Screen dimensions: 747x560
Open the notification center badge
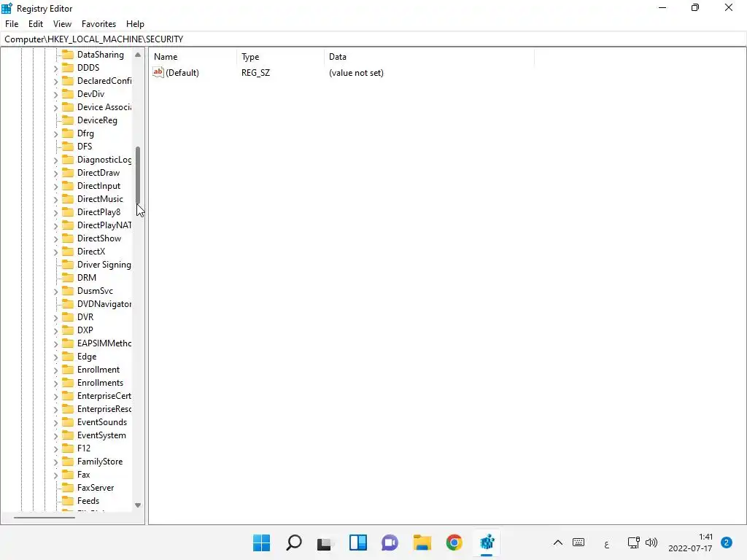[727, 542]
